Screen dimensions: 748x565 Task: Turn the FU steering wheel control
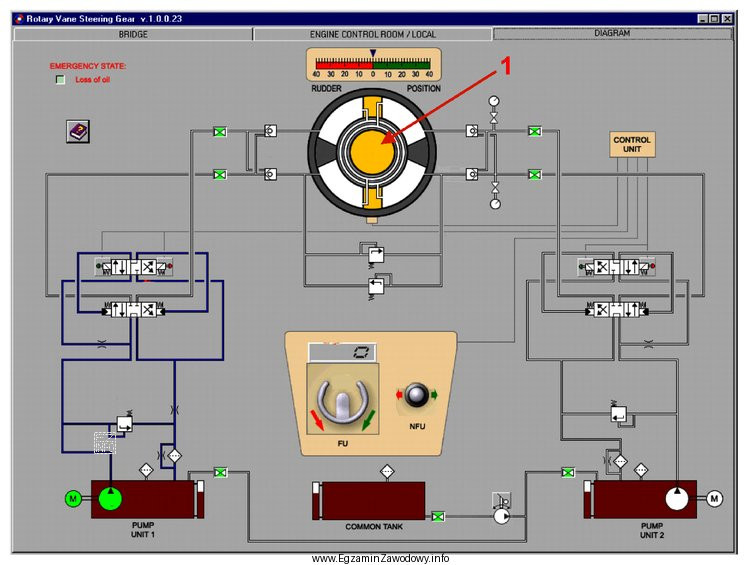click(342, 400)
